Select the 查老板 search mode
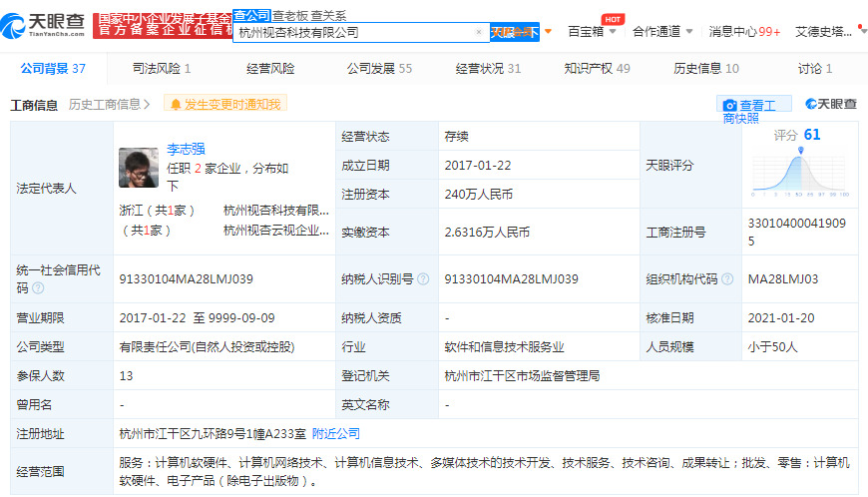Viewport: 868px width, 497px height. [x=290, y=16]
